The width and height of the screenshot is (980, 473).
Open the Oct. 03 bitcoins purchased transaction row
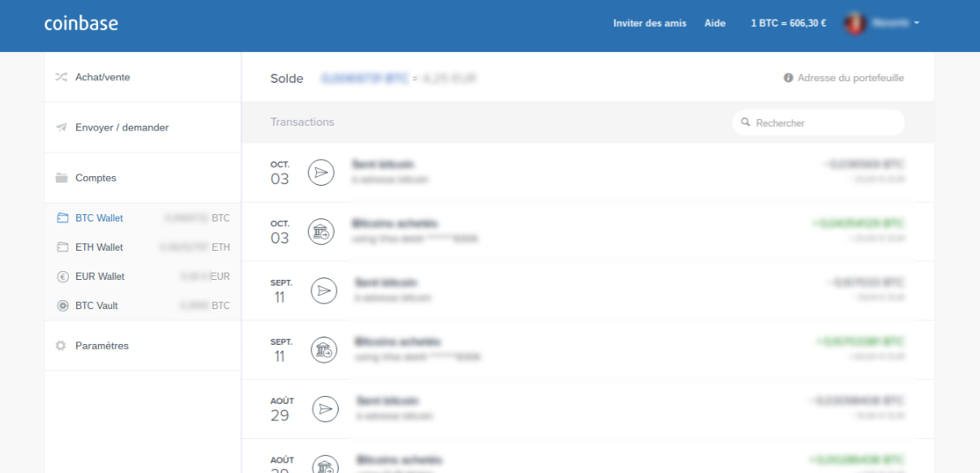click(588, 231)
